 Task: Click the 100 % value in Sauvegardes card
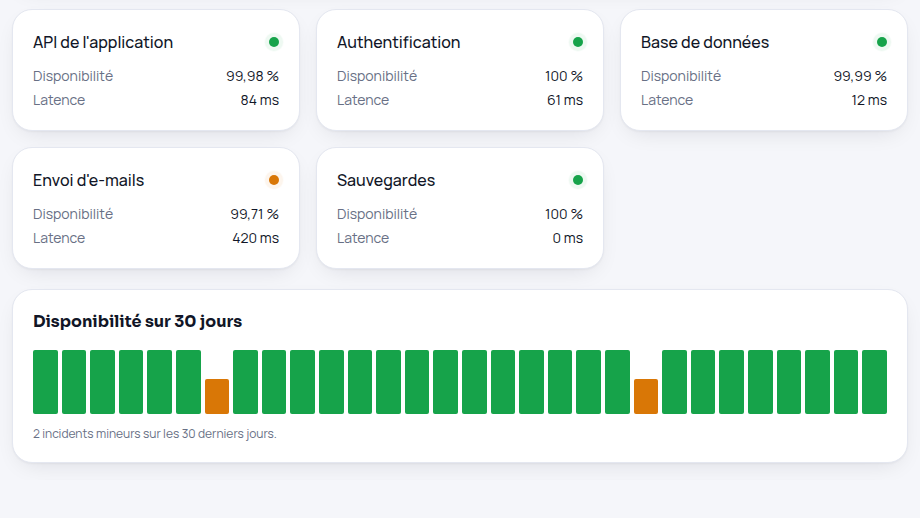564,214
